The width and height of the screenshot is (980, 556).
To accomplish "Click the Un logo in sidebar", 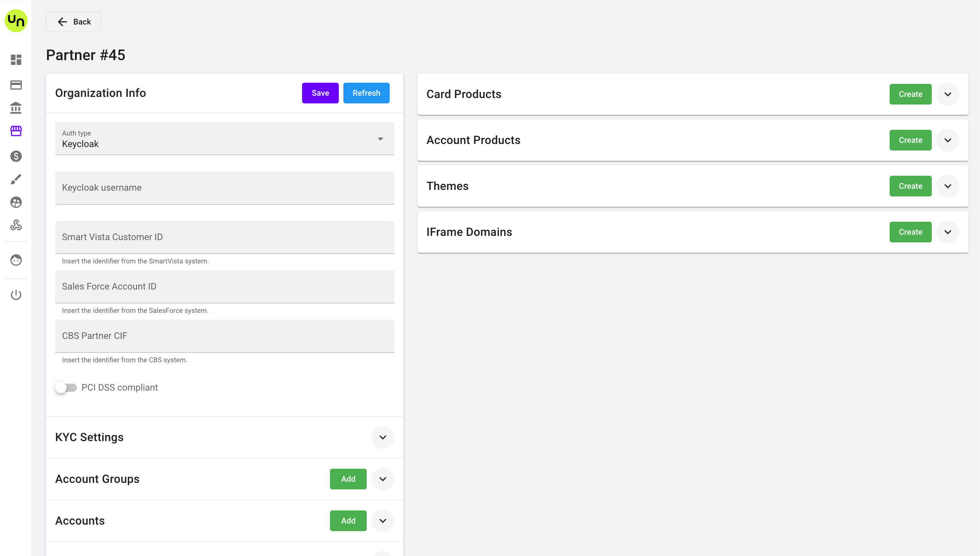I will (x=16, y=21).
